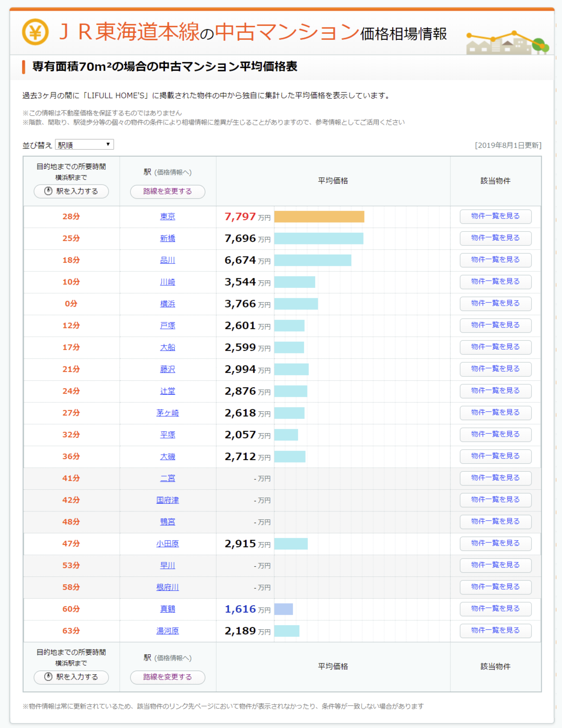This screenshot has height=728, width=562.
Task: Click 物件一覧を見る for 早川 row
Action: click(496, 565)
